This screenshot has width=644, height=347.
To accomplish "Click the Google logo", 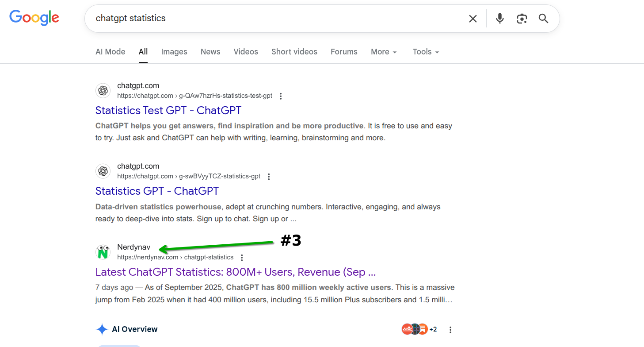I will [x=34, y=18].
